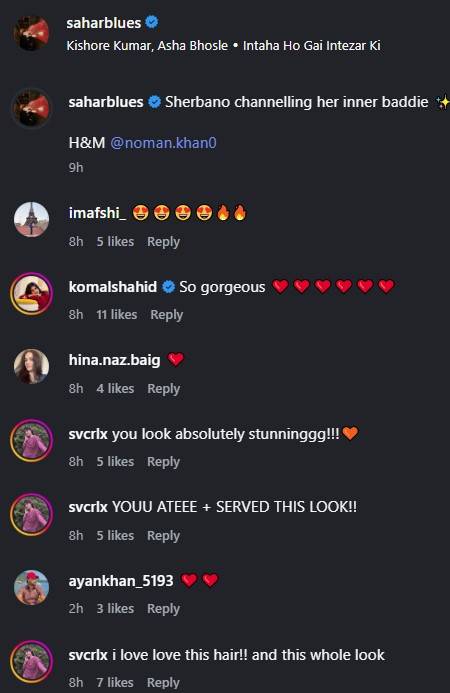The width and height of the screenshot is (450, 693).
Task: Reply to hina.naz.baig heart comment
Action: click(x=163, y=388)
